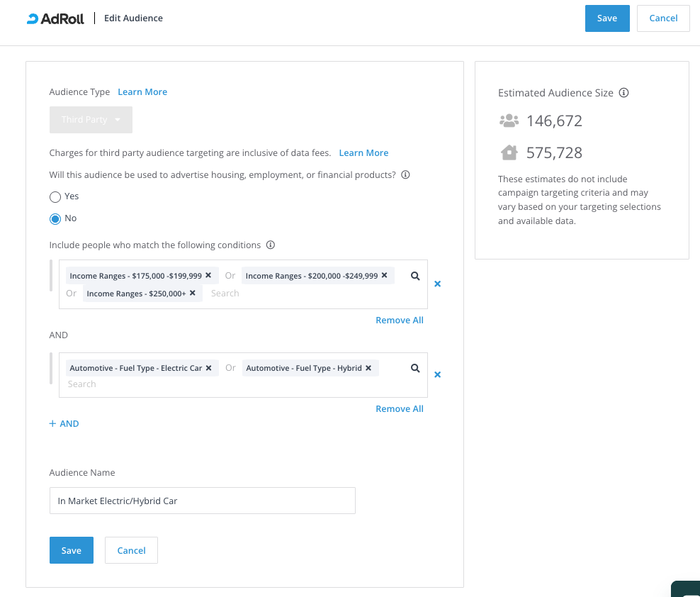The width and height of the screenshot is (700, 597).
Task: Delete the income ranges condition group
Action: [437, 284]
